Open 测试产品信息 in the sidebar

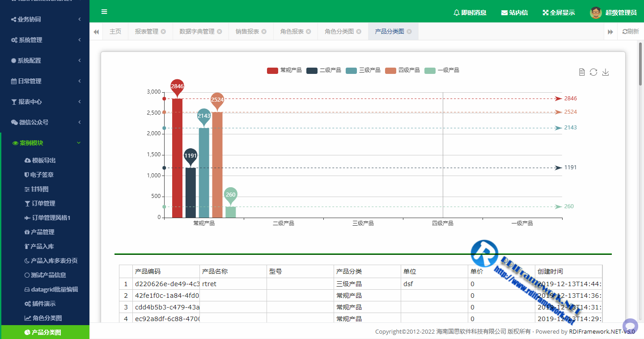tap(45, 275)
